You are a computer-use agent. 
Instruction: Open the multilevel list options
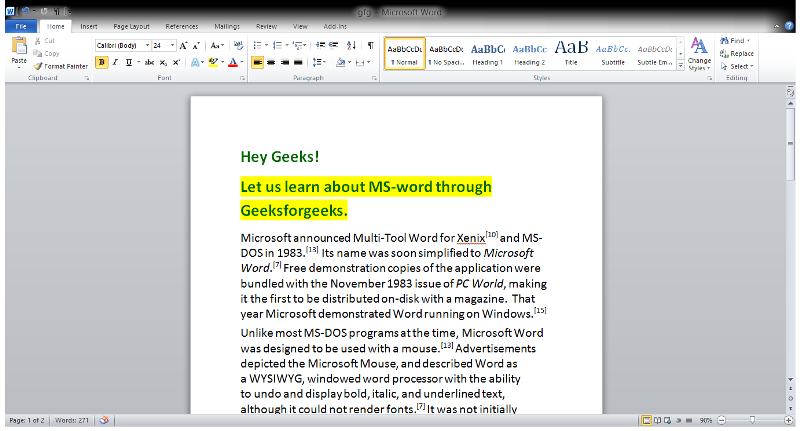click(298, 45)
